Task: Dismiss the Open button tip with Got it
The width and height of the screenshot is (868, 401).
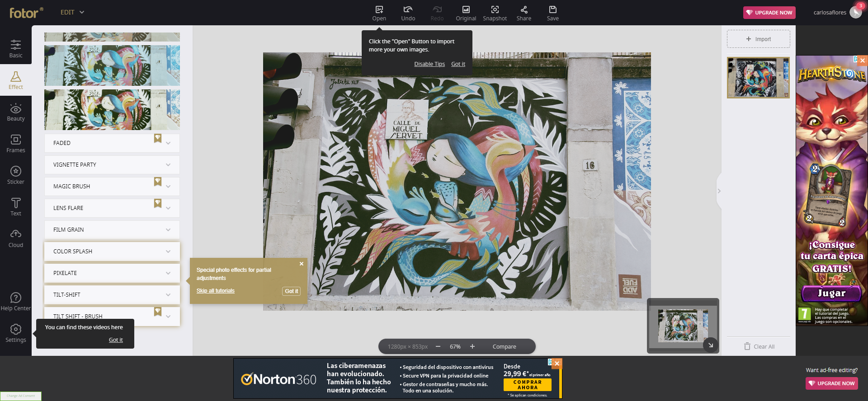Action: coord(458,64)
